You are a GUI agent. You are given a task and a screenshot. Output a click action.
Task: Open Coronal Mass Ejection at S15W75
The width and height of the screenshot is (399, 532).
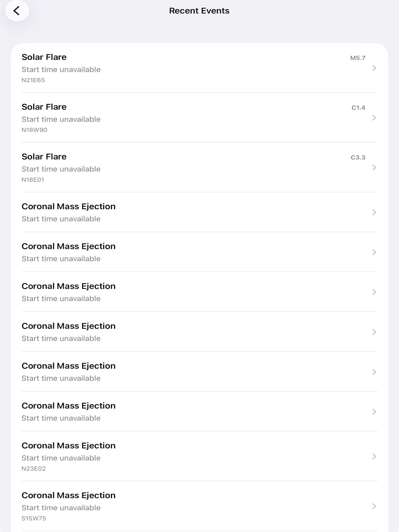[199, 506]
